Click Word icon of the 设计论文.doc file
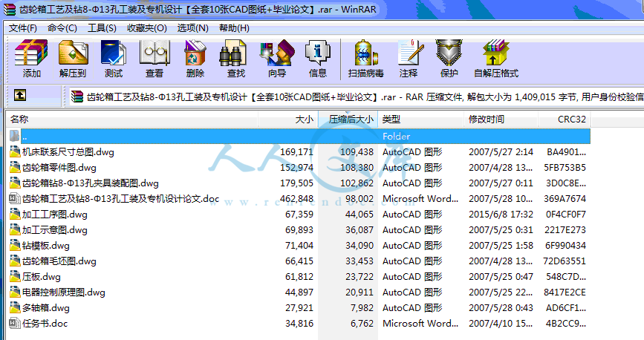 point(15,199)
